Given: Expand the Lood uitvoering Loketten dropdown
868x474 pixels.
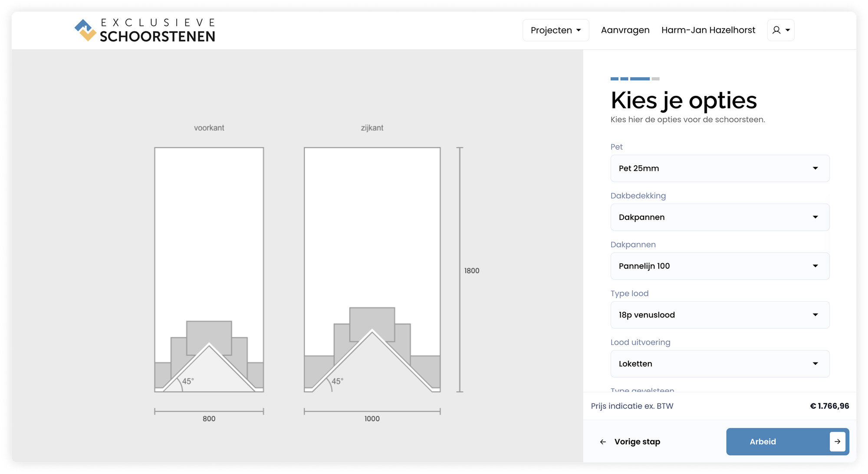Looking at the screenshot, I should (720, 364).
